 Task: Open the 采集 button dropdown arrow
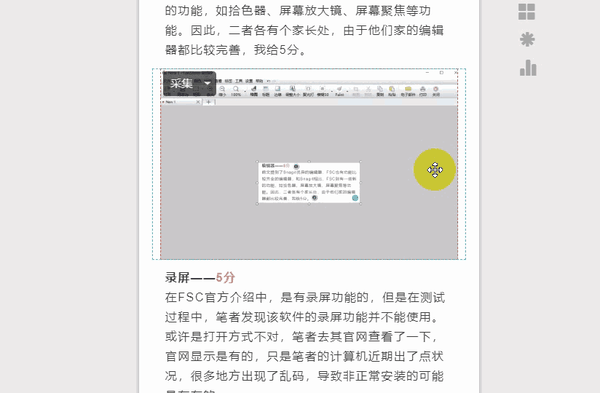207,83
